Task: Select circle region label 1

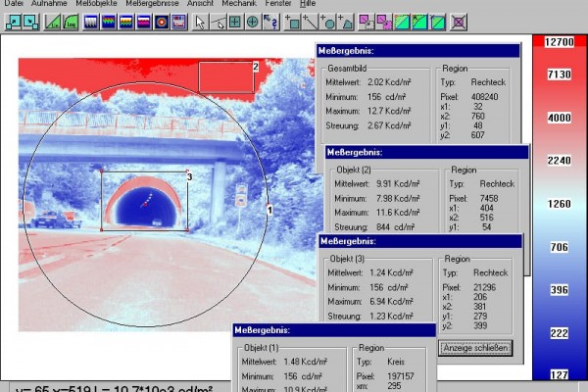Action: click(269, 211)
